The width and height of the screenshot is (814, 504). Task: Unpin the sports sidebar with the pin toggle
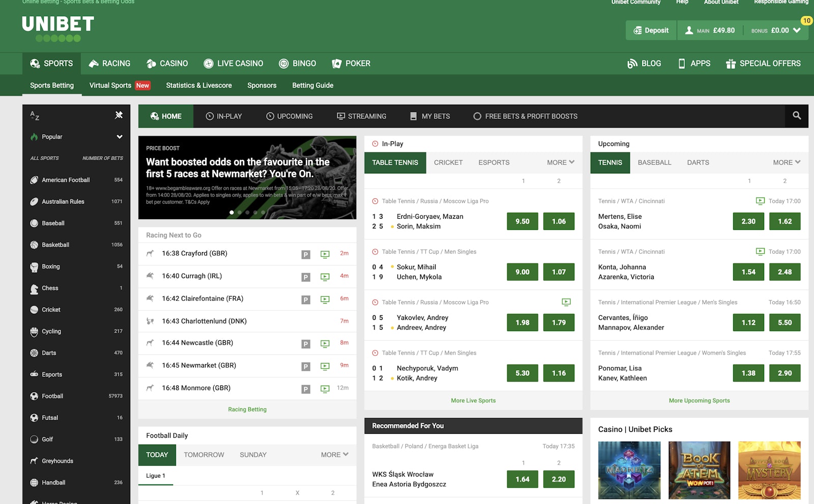tap(119, 115)
